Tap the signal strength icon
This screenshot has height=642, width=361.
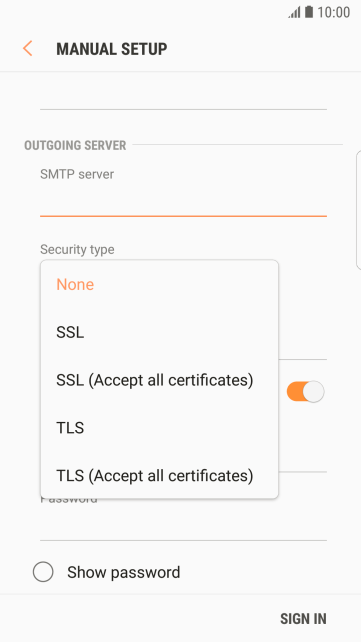point(294,12)
